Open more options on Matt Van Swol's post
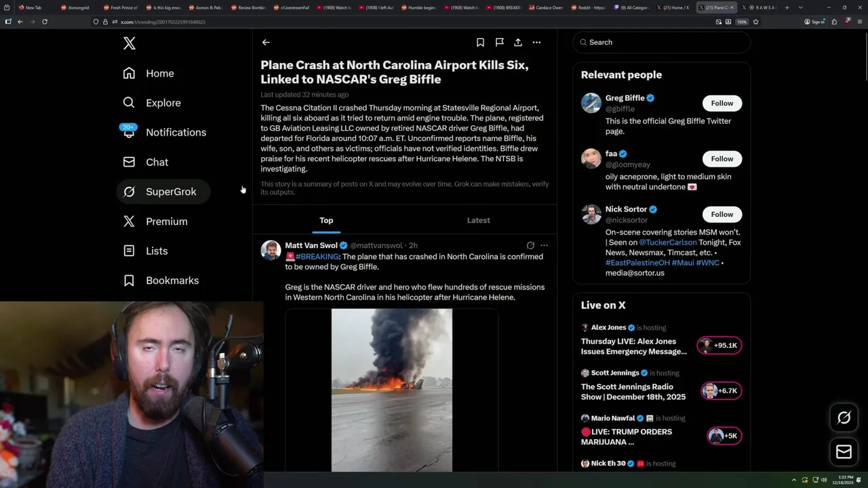The image size is (868, 488). (x=544, y=245)
